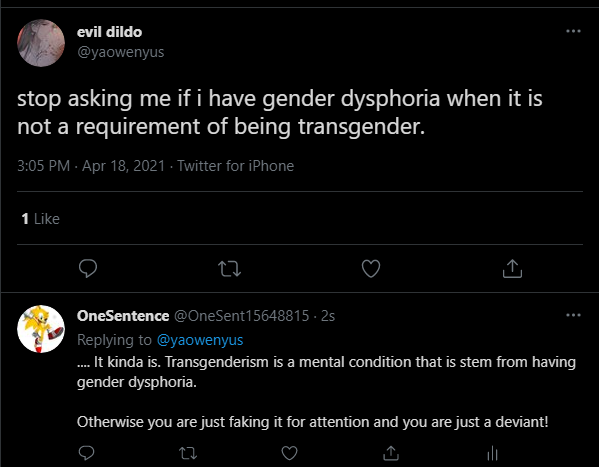Reply to the main tweet by @yaowenyus
Screen dimensions: 599x467
point(88,268)
